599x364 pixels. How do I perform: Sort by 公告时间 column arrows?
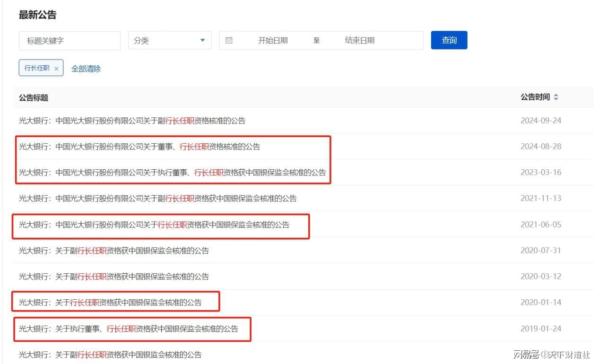pos(556,97)
